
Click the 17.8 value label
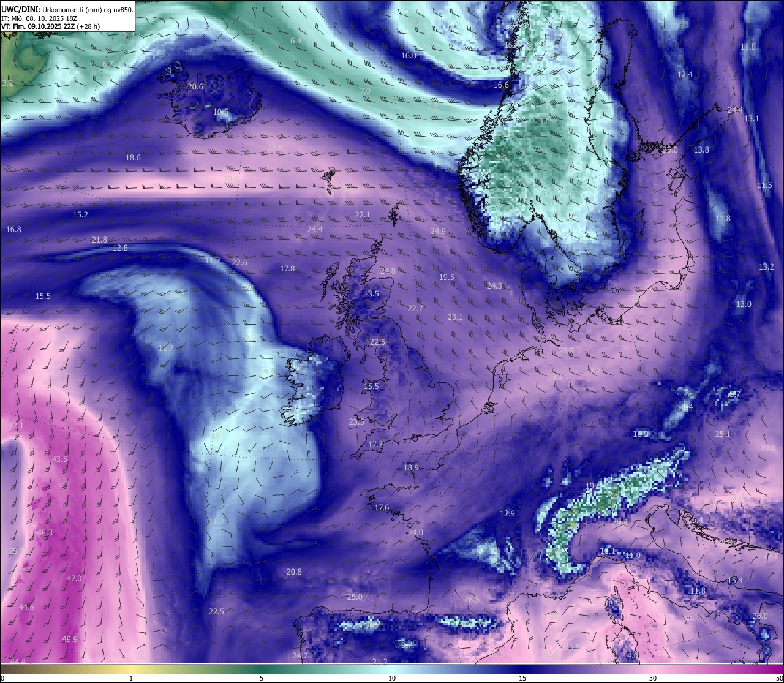click(287, 268)
